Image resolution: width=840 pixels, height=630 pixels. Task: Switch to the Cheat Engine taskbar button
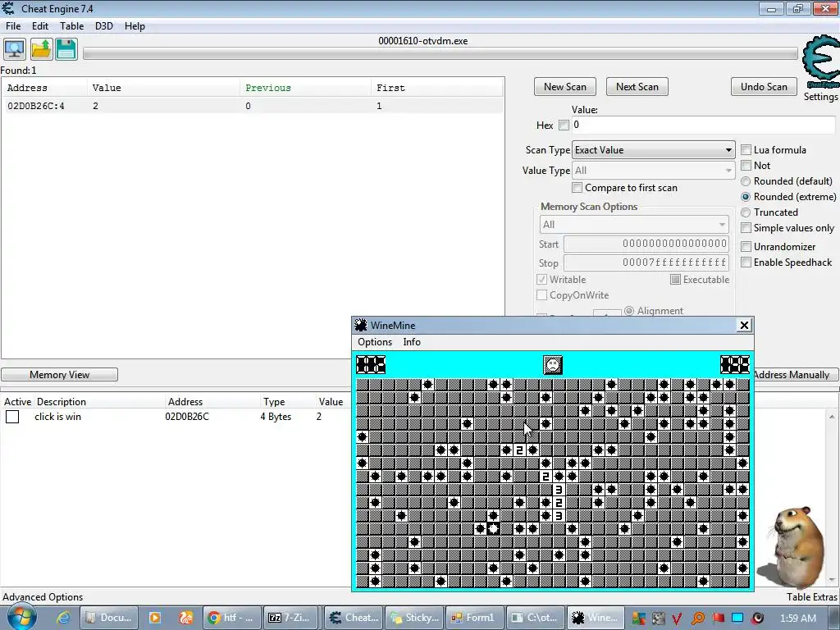(x=353, y=618)
